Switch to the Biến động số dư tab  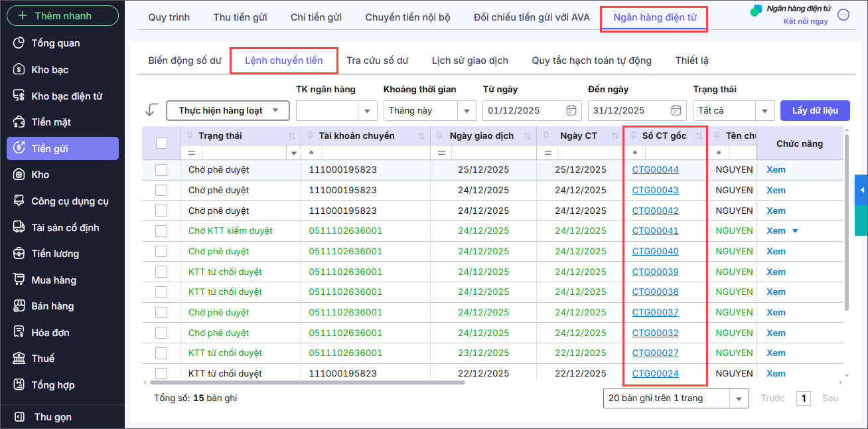tap(184, 60)
